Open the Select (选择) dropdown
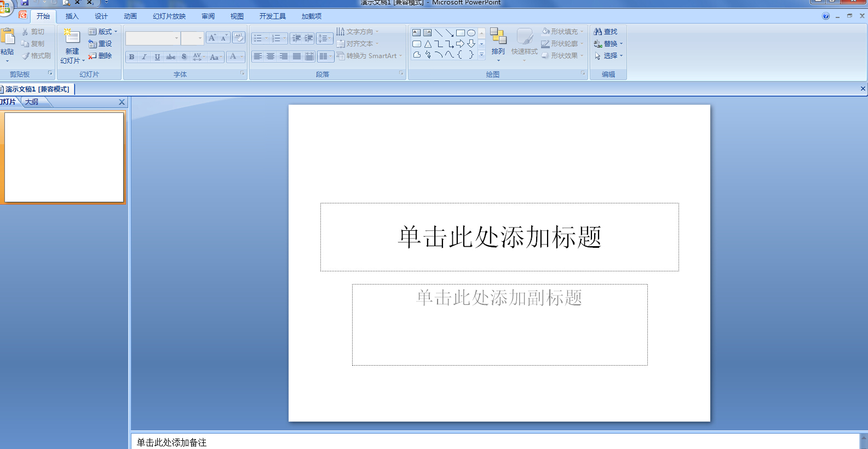This screenshot has height=449, width=868. (x=608, y=56)
